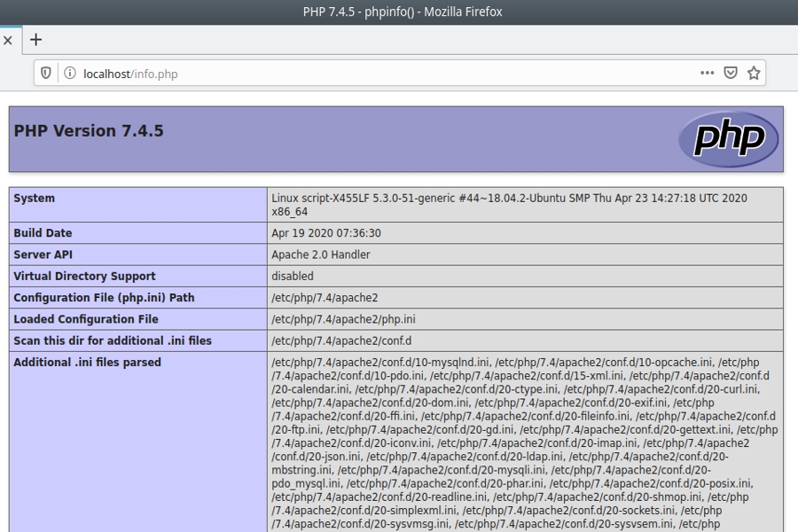Click the Build Date label
The height and width of the screenshot is (532, 798).
[43, 232]
